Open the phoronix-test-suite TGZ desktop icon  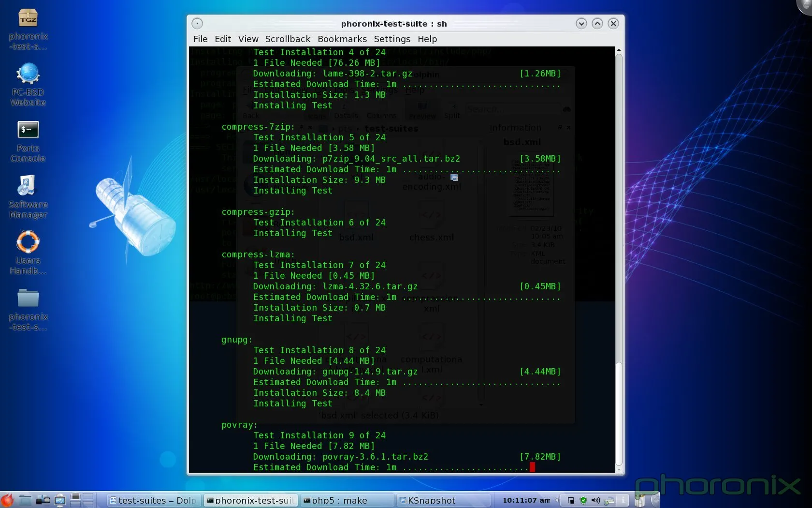coord(28,29)
